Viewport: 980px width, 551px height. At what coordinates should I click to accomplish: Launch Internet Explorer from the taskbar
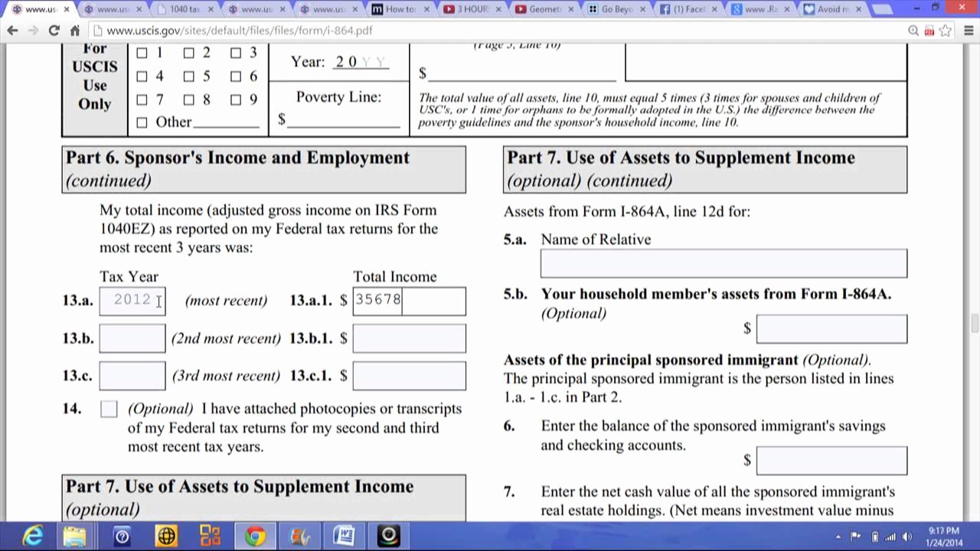[x=32, y=536]
